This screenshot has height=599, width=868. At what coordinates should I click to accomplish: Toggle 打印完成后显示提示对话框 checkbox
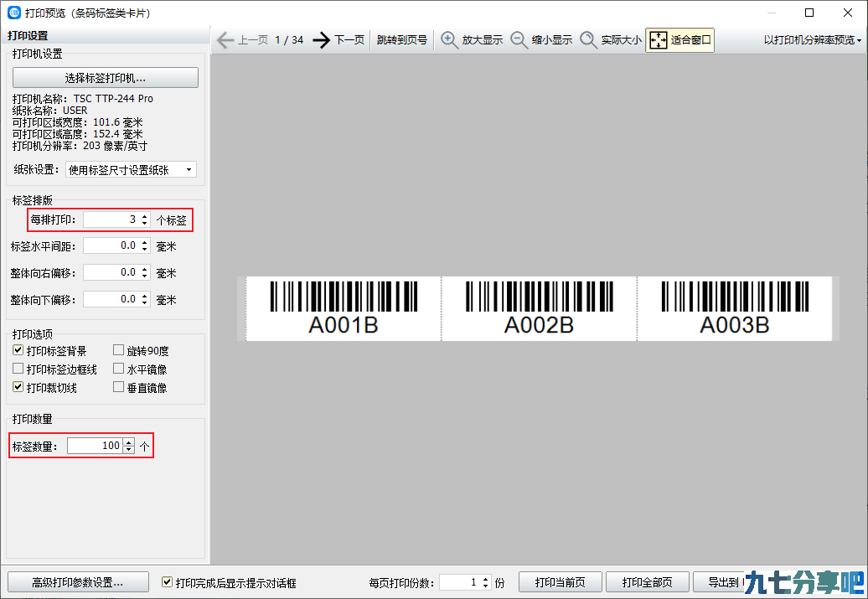[x=167, y=582]
